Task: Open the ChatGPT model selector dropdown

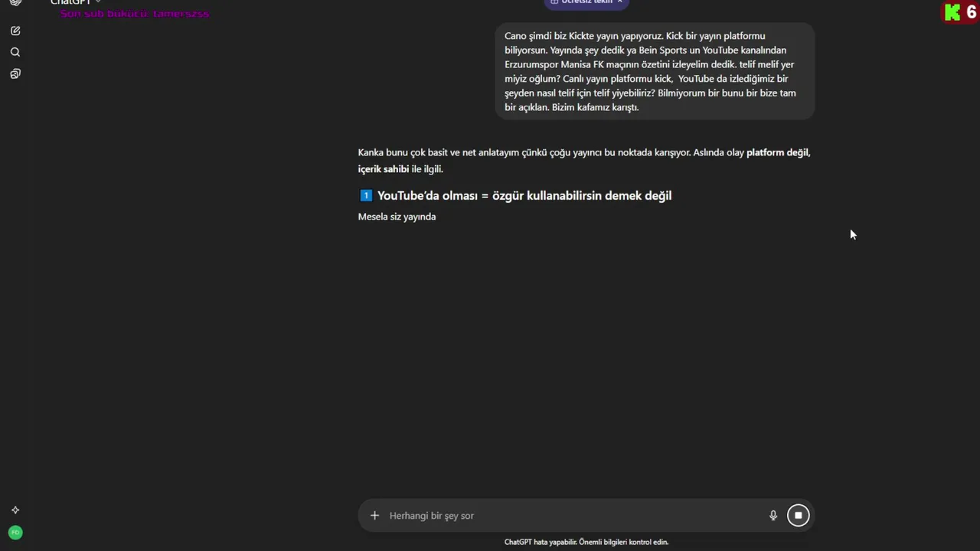Action: 76,2
